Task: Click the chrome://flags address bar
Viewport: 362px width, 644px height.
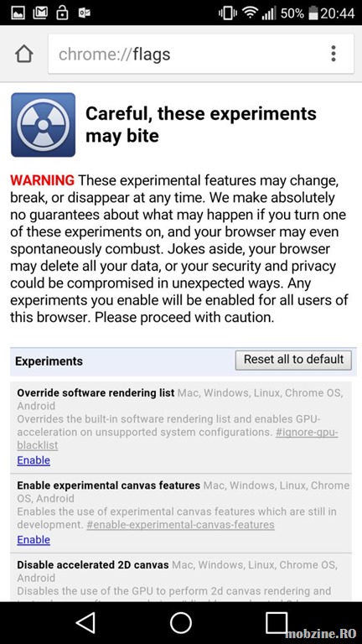Action: pyautogui.click(x=201, y=54)
